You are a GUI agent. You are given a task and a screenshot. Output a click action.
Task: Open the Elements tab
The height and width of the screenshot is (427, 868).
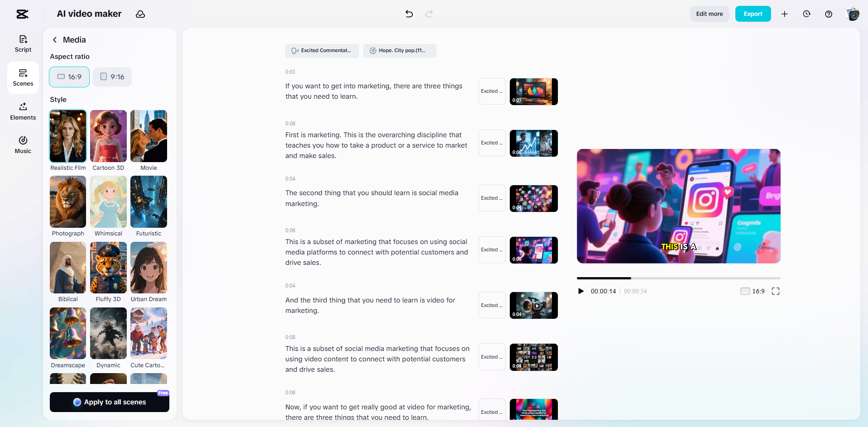(23, 112)
